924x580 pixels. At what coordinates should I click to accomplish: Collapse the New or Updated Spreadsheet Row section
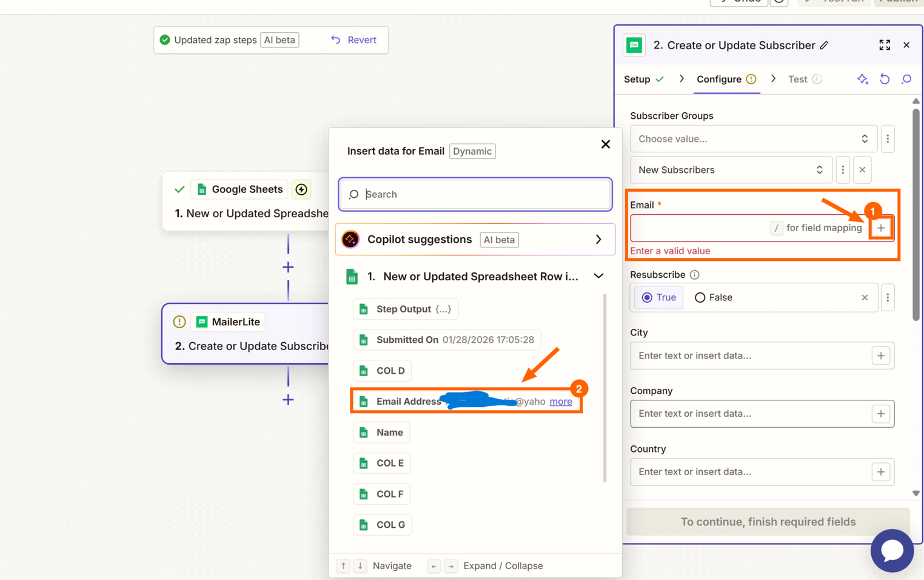(598, 276)
